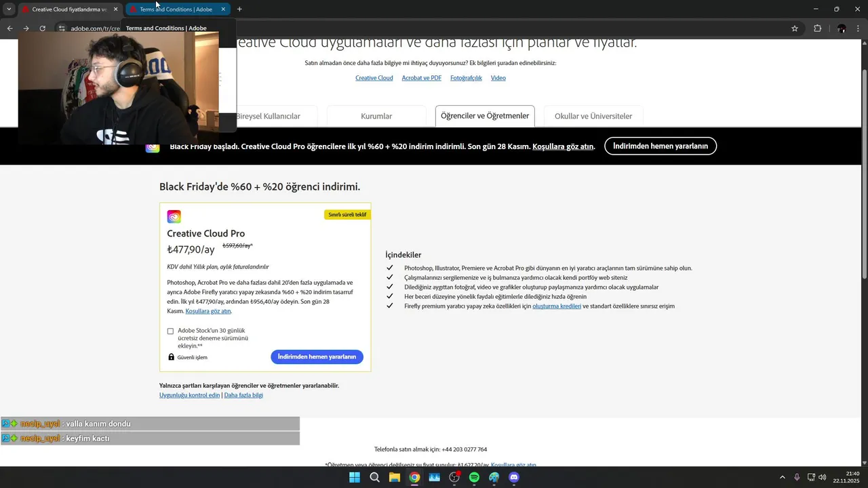The width and height of the screenshot is (868, 488).
Task: Open the Acrobat ve PDF link
Action: [421, 78]
